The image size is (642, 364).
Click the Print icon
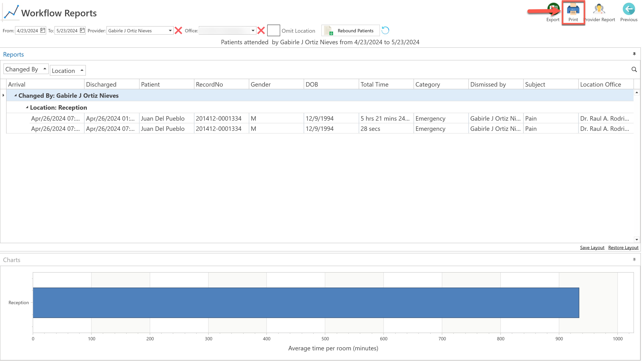(573, 10)
